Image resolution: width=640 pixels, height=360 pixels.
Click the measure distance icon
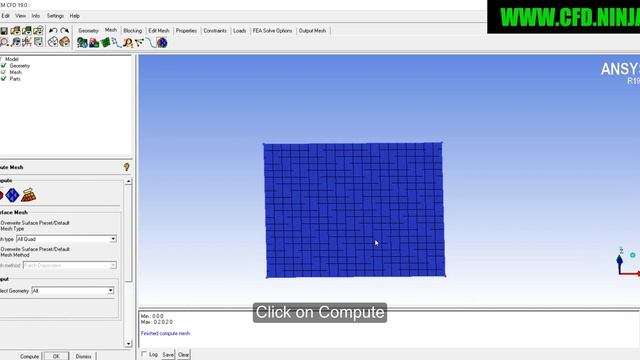[16, 42]
